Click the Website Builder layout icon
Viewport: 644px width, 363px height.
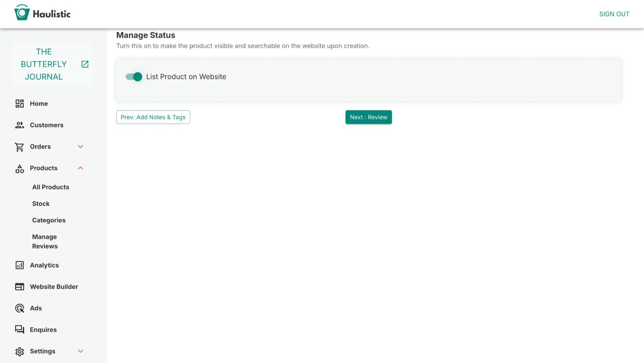(x=20, y=287)
